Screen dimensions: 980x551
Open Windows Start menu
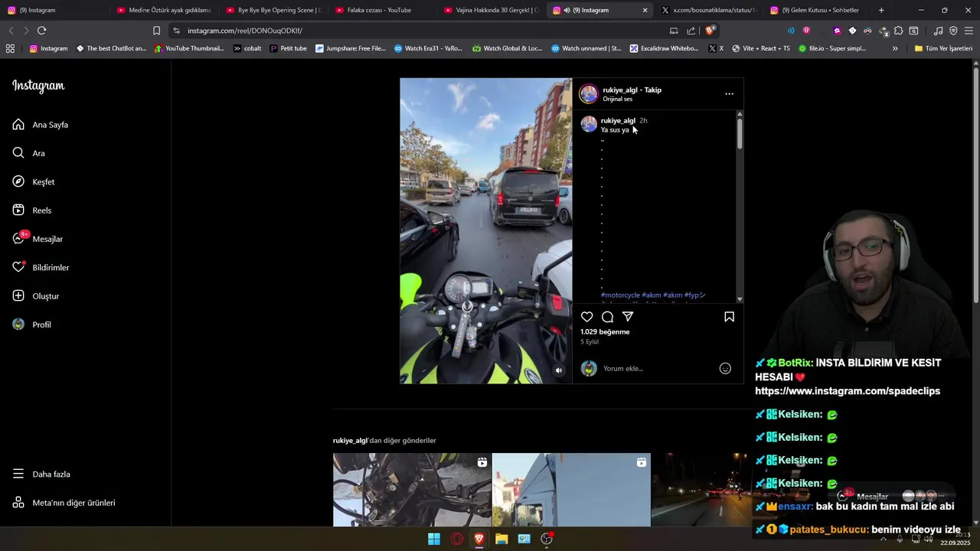[x=434, y=539]
